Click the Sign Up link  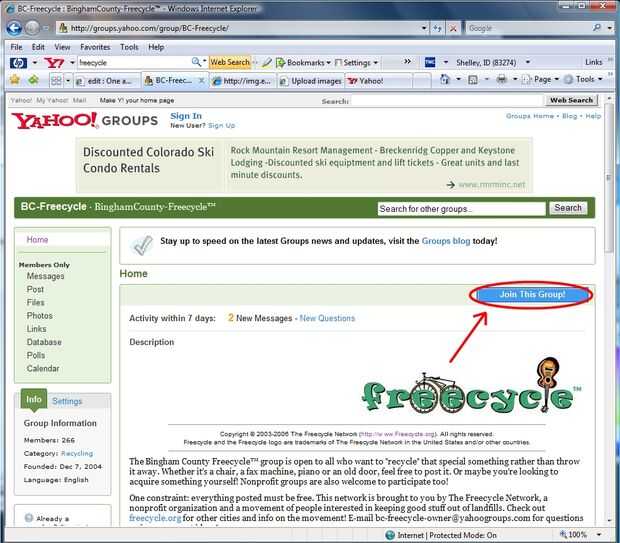pos(221,125)
